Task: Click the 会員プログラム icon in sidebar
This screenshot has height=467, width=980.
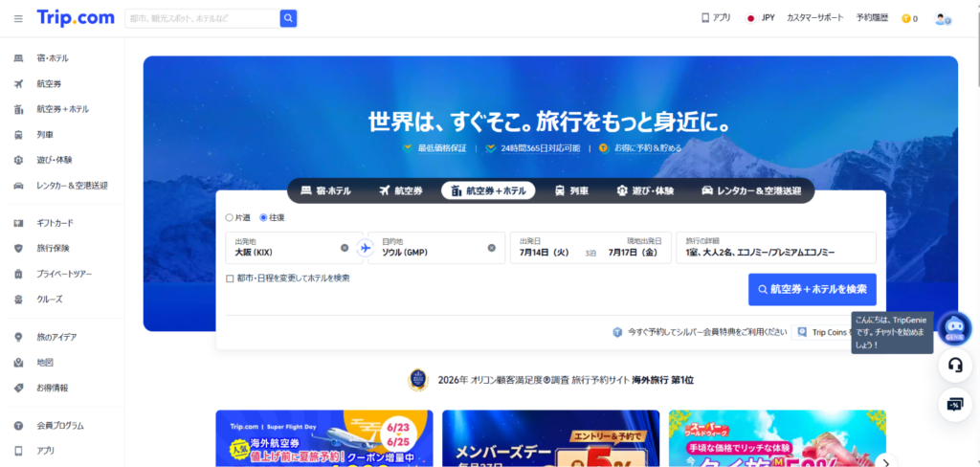Action: click(19, 426)
